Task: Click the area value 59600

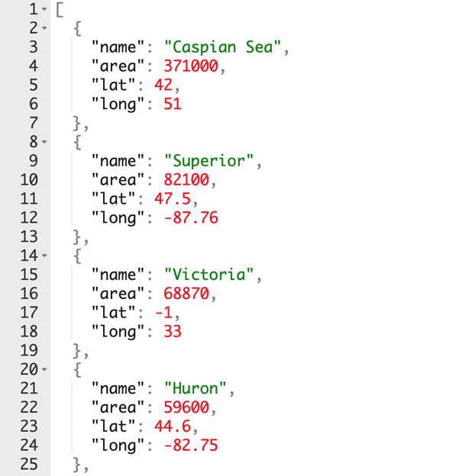Action: pyautogui.click(x=186, y=407)
